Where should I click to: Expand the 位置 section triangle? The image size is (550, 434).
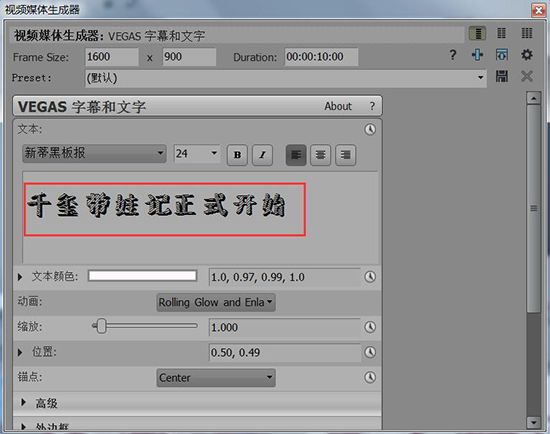click(20, 352)
